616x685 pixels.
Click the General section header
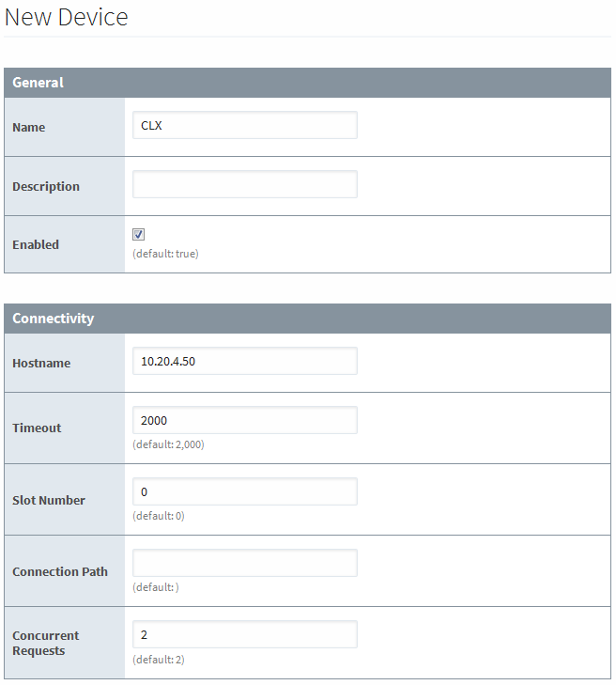[38, 83]
